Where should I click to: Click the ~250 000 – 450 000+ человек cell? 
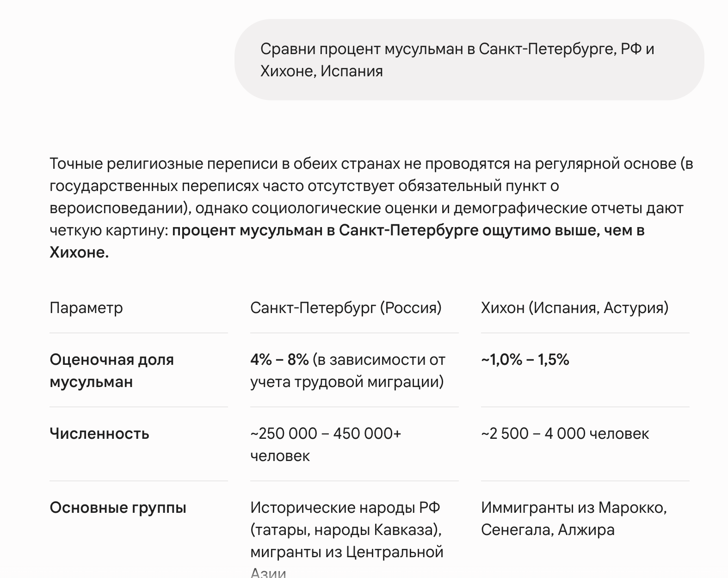[326, 445]
